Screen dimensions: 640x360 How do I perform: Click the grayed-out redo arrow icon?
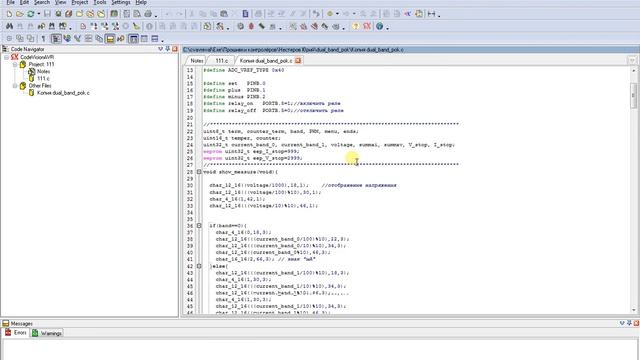179,14
